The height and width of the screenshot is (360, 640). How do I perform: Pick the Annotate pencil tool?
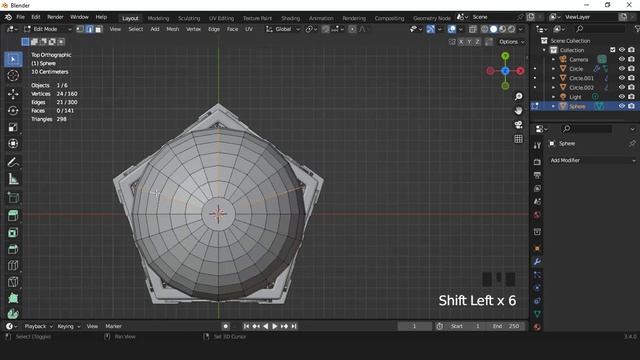tap(13, 162)
